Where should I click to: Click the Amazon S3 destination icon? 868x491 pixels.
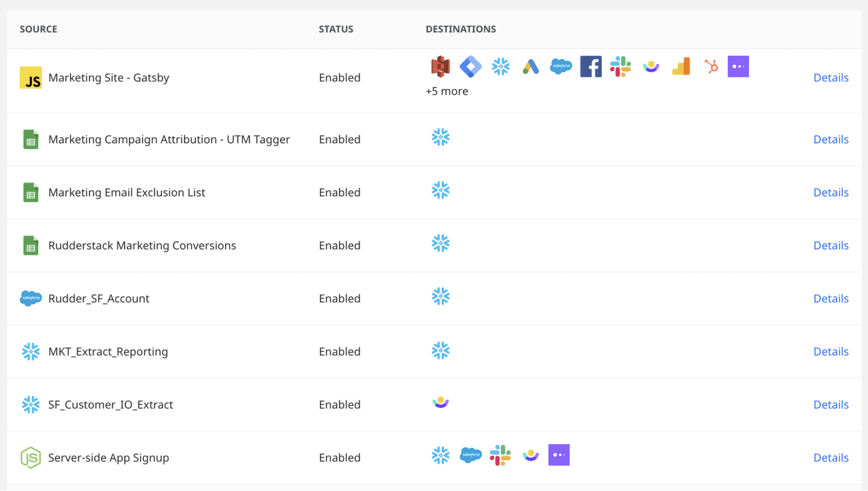(440, 66)
